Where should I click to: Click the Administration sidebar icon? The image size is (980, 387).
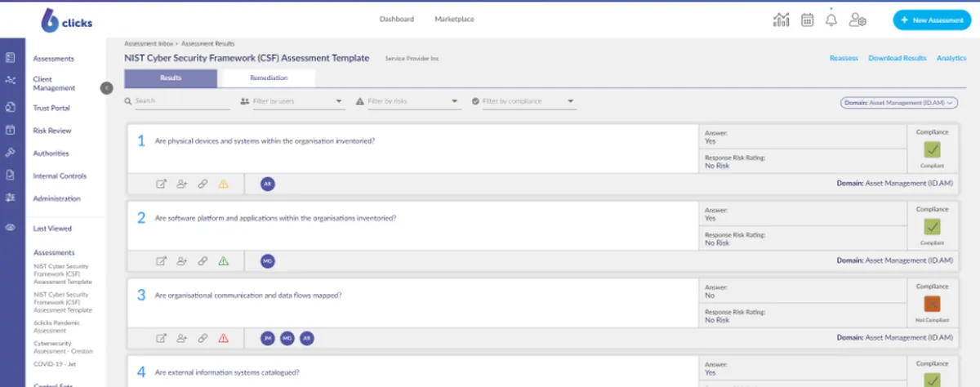tap(11, 198)
